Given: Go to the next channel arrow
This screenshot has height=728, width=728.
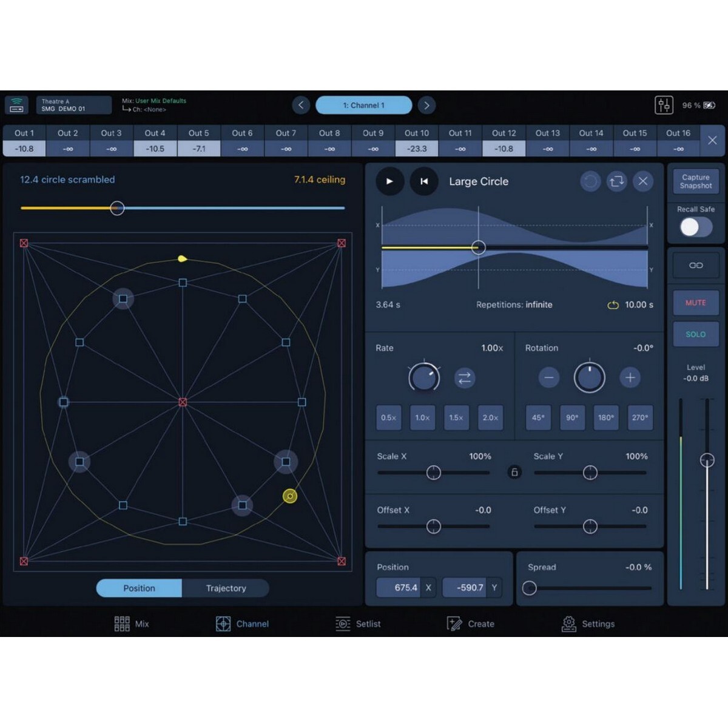Looking at the screenshot, I should 426,106.
